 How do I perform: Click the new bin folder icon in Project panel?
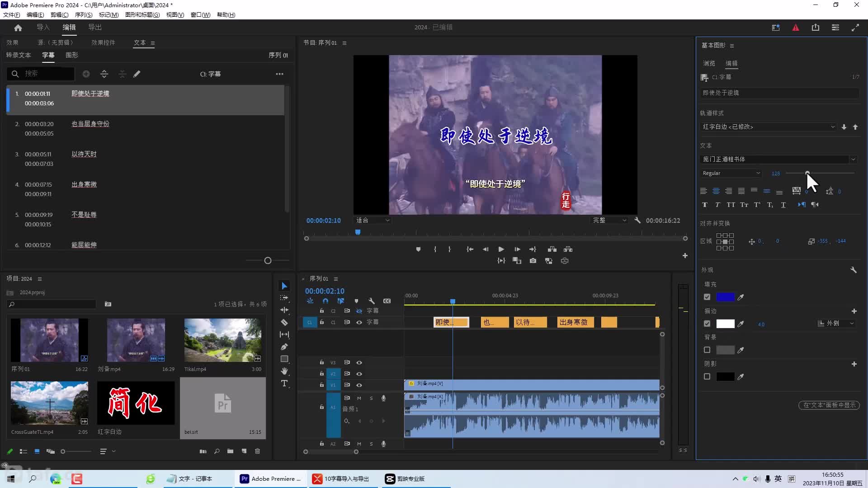pos(230,451)
